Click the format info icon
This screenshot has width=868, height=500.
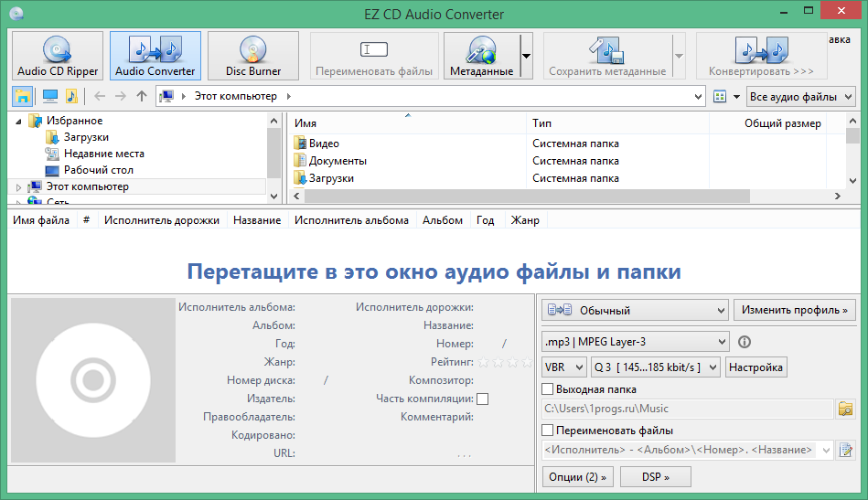[745, 342]
